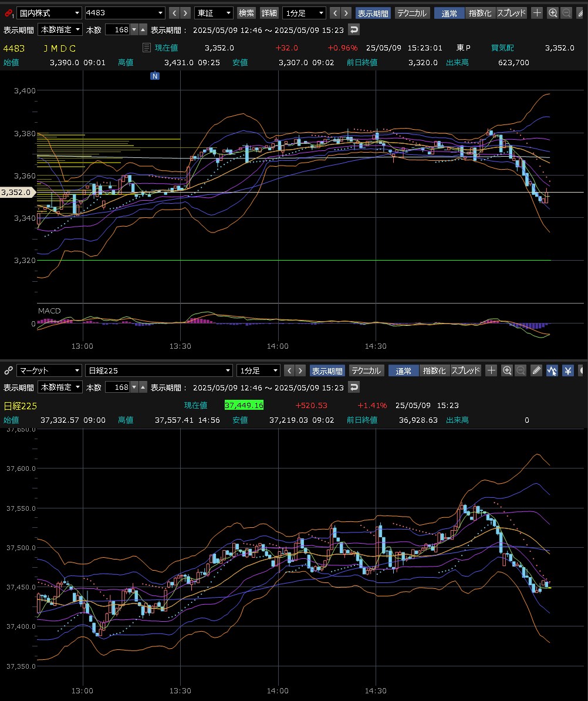Toggle the yen ¥ icon in the bottom chart

[x=567, y=370]
